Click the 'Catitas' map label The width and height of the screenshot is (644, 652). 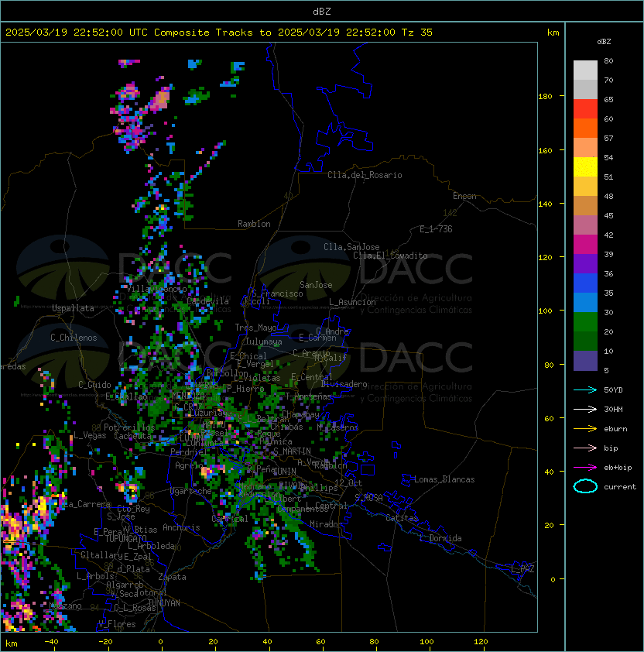click(402, 518)
